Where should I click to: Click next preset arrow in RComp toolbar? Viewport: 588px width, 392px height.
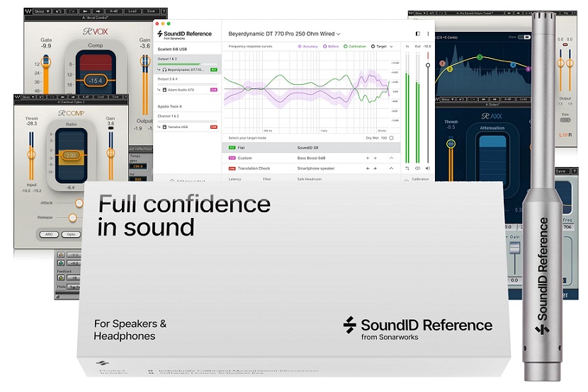point(74,97)
